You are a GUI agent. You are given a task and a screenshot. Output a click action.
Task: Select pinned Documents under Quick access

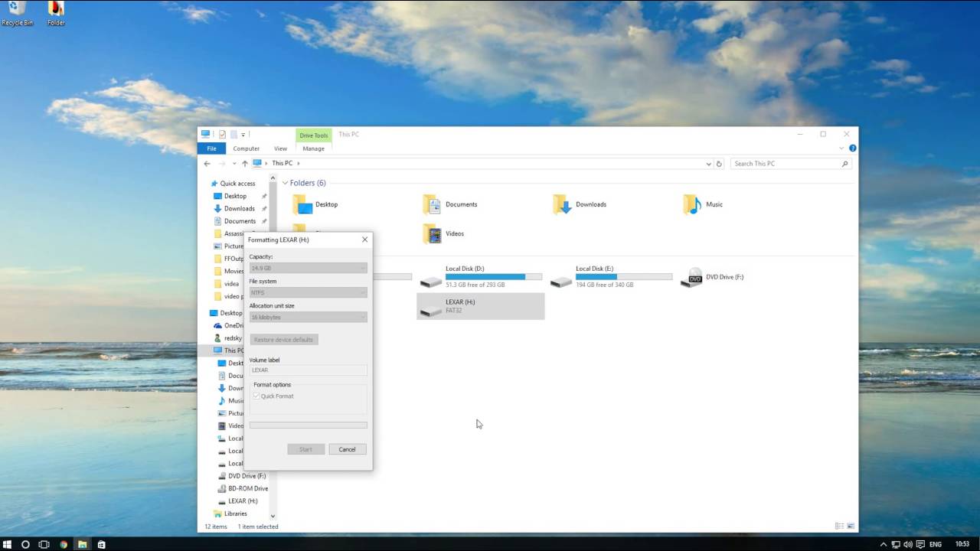240,221
